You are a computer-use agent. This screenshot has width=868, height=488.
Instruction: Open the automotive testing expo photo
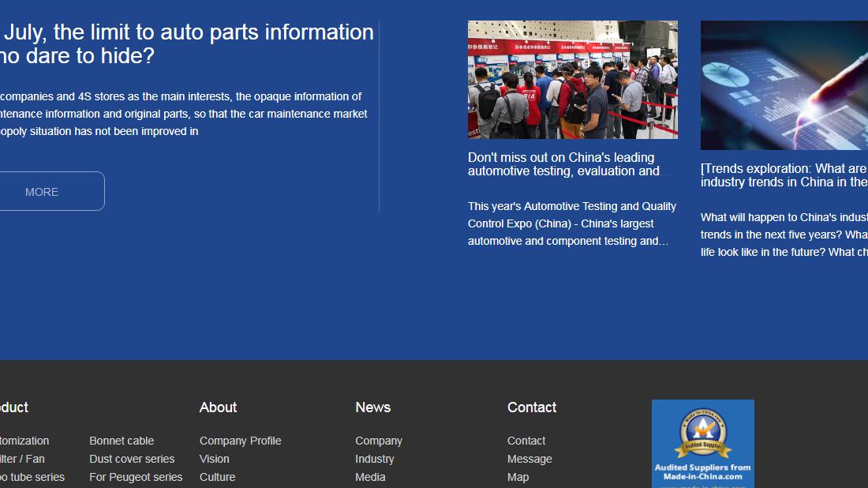click(x=572, y=80)
